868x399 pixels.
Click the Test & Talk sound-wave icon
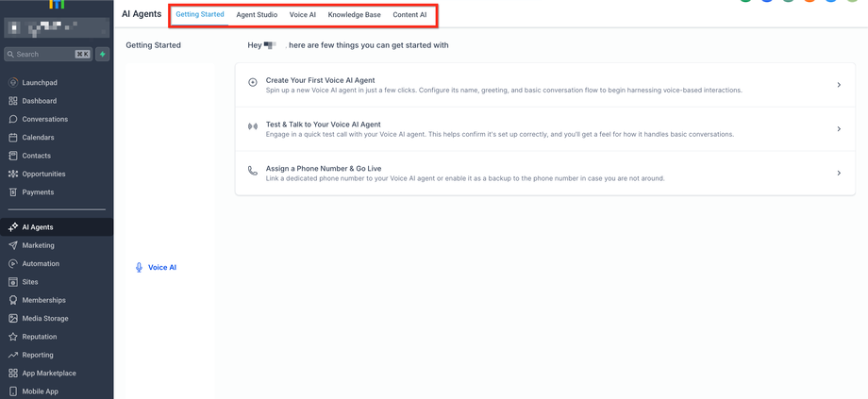click(x=253, y=126)
